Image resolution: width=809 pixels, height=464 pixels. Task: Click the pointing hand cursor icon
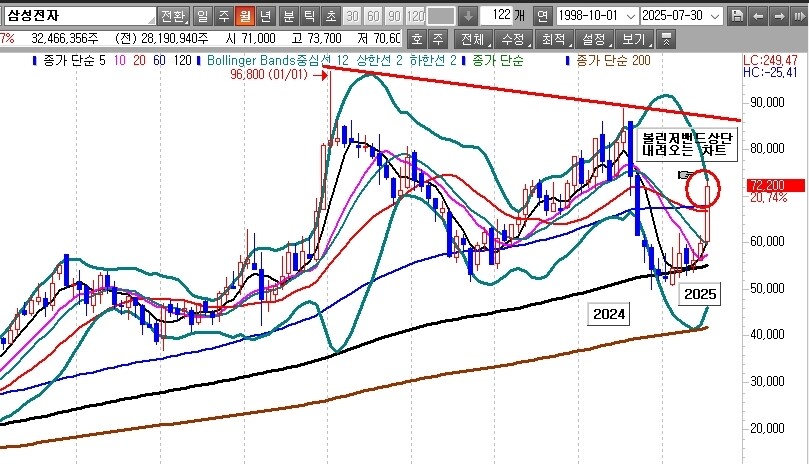point(686,175)
